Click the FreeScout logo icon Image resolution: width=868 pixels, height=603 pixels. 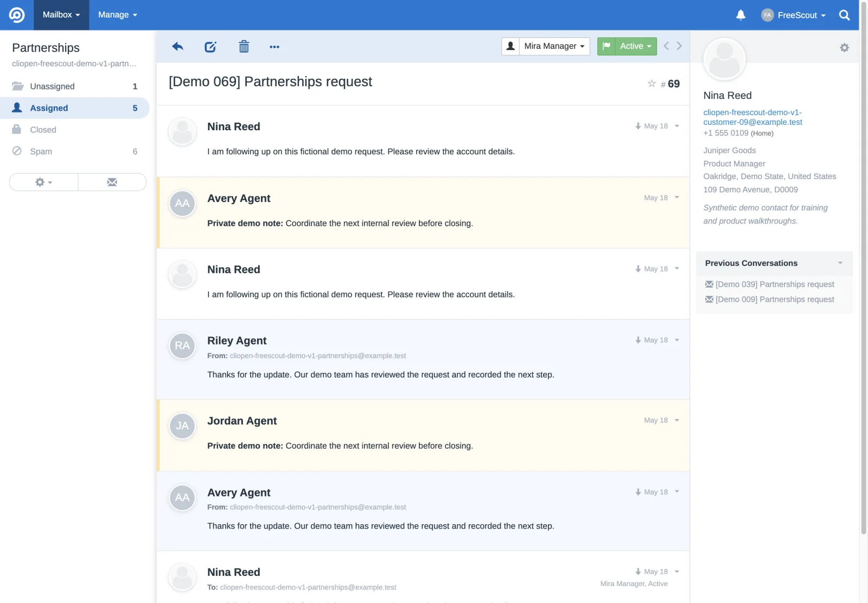17,15
